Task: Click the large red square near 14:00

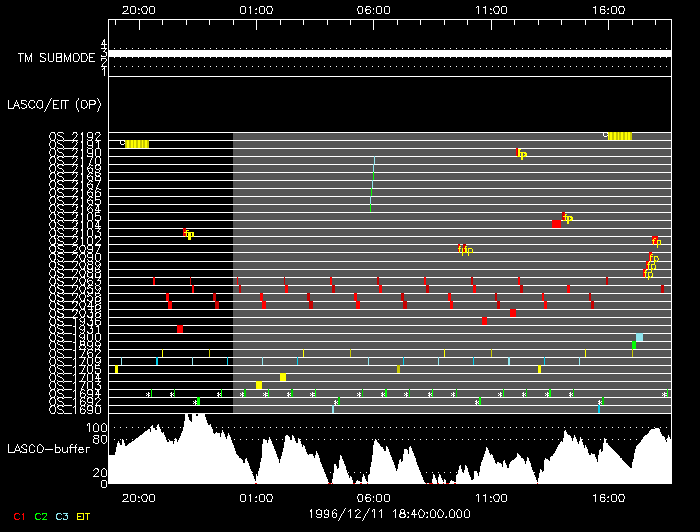Action: point(557,223)
